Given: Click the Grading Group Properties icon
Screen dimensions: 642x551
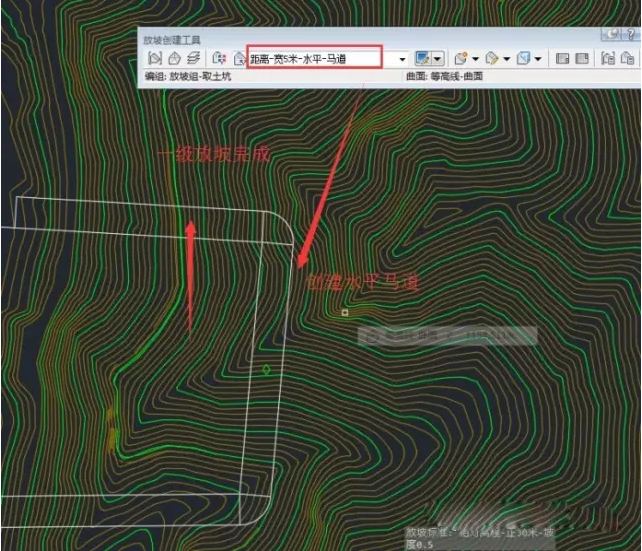Looking at the screenshot, I should point(608,58).
